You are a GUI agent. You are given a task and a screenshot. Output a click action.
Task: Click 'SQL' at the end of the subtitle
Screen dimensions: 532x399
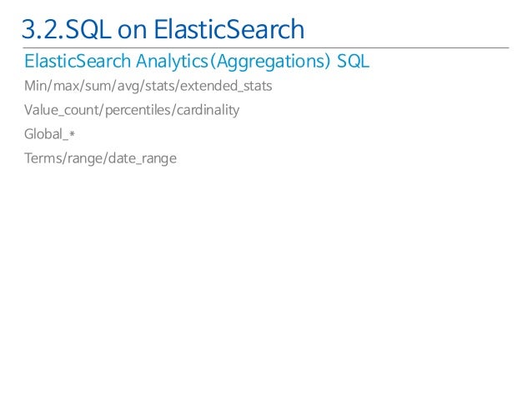click(x=353, y=62)
